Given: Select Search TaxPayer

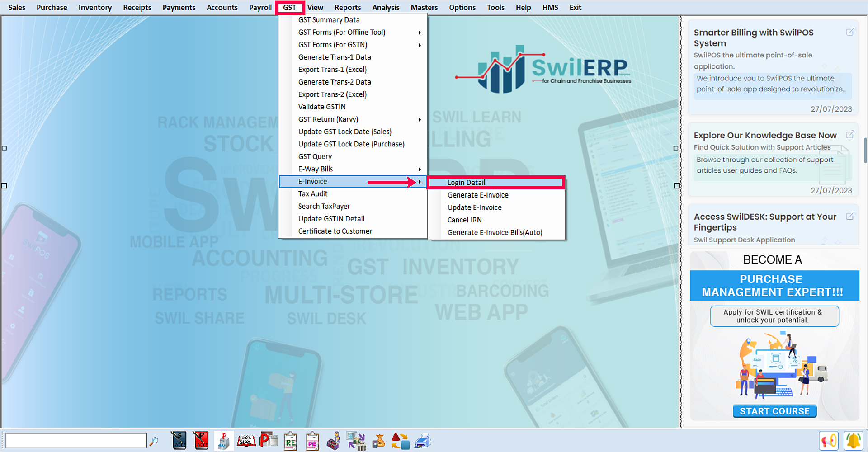Looking at the screenshot, I should click(353, 206).
